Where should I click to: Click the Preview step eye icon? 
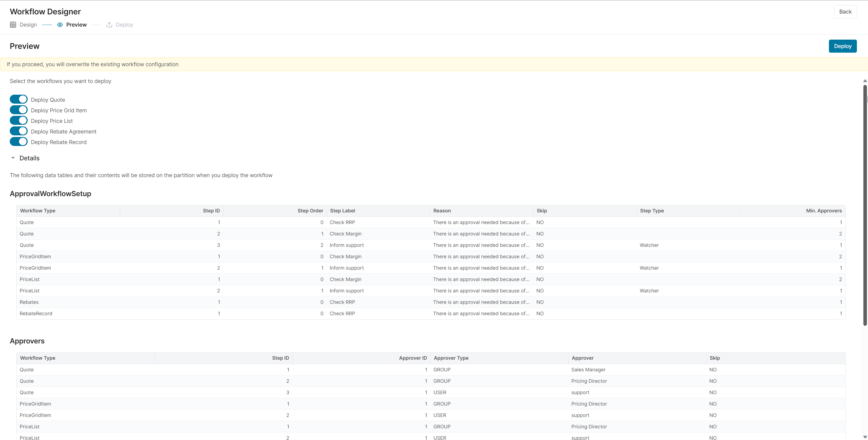(60, 25)
